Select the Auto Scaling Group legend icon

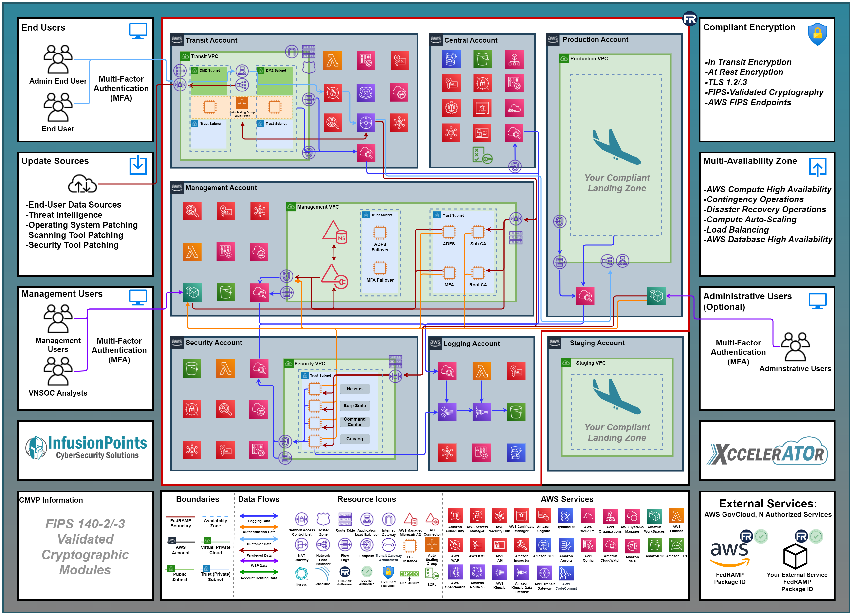432,544
